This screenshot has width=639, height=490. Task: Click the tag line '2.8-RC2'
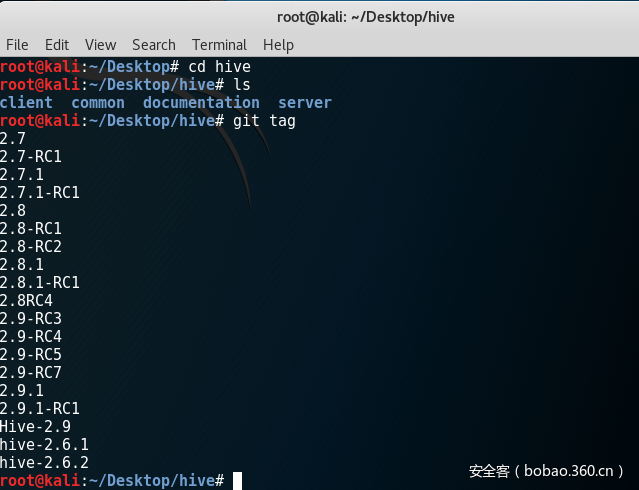(31, 247)
